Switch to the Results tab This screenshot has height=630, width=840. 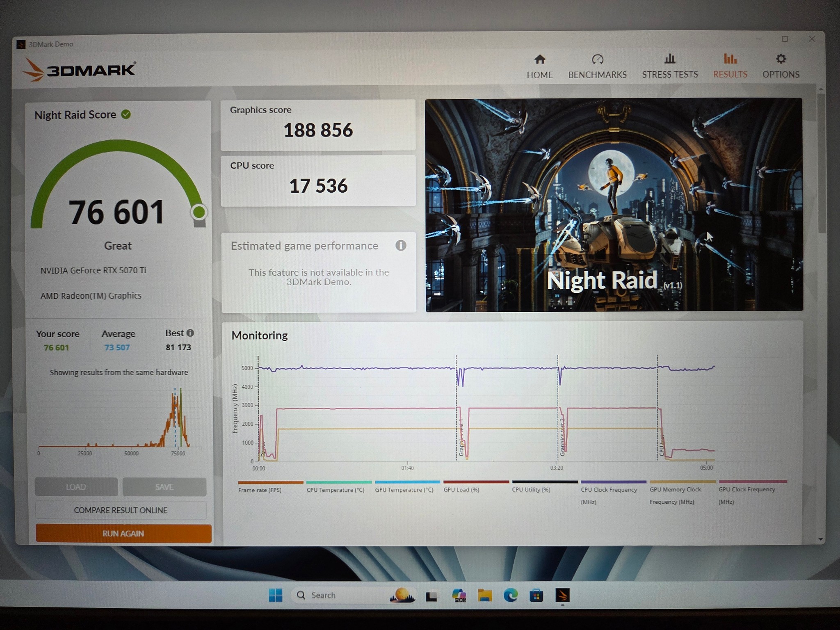coord(730,66)
